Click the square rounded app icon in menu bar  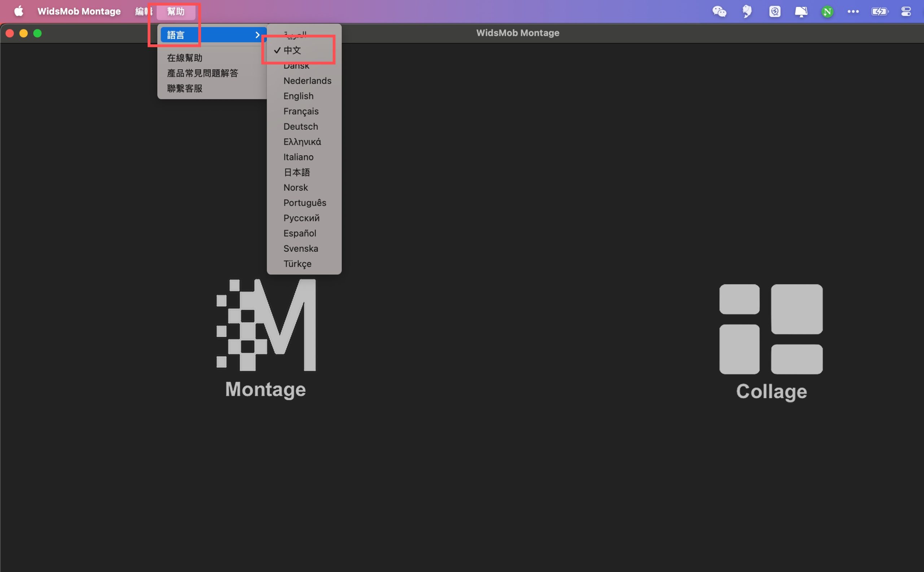pos(775,11)
